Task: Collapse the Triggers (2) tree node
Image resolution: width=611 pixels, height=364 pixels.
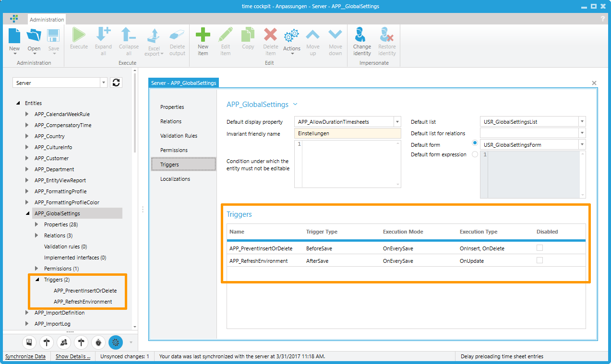Action: 37,280
